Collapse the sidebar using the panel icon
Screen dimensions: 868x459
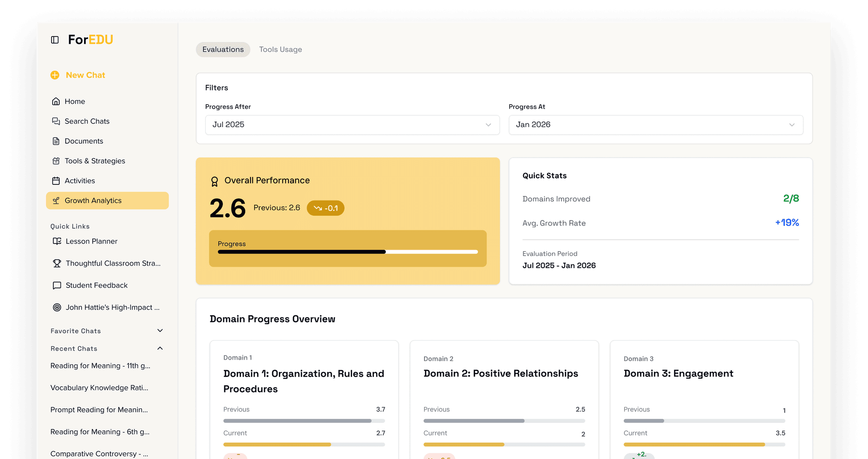tap(55, 40)
